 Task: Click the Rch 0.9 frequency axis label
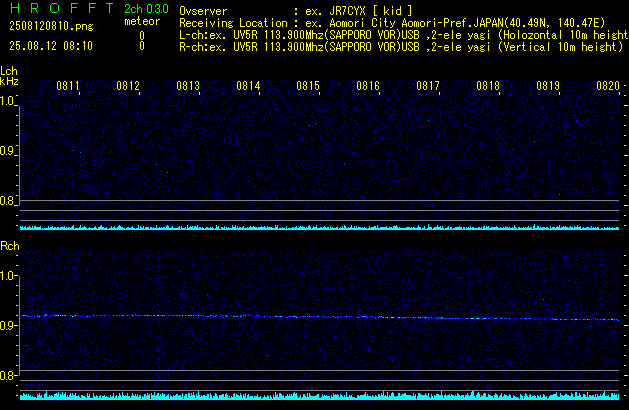pyautogui.click(x=7, y=325)
